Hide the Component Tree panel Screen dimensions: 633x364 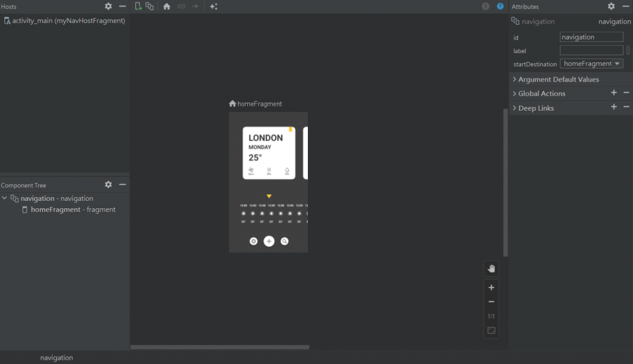click(122, 184)
